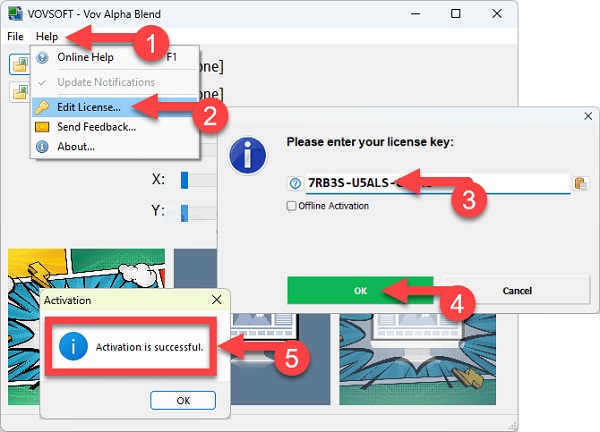Click 'Please enter your license key:' label
600x432 pixels.
[x=370, y=142]
